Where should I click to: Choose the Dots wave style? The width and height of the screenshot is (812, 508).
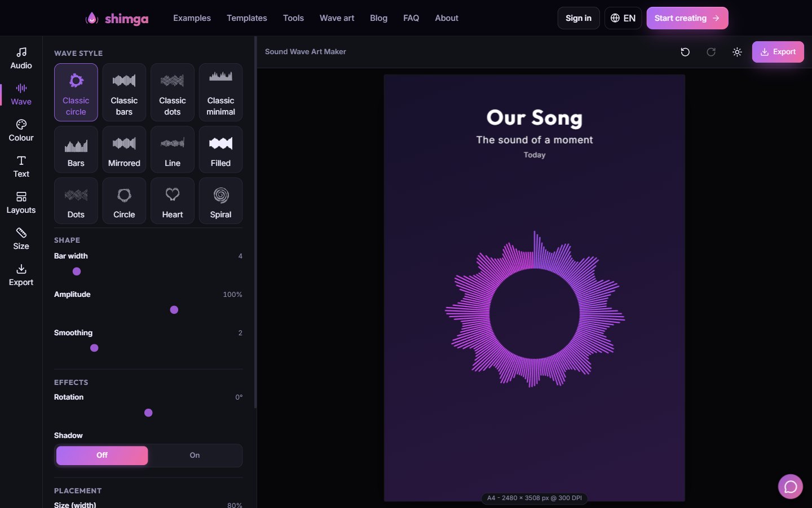click(76, 201)
